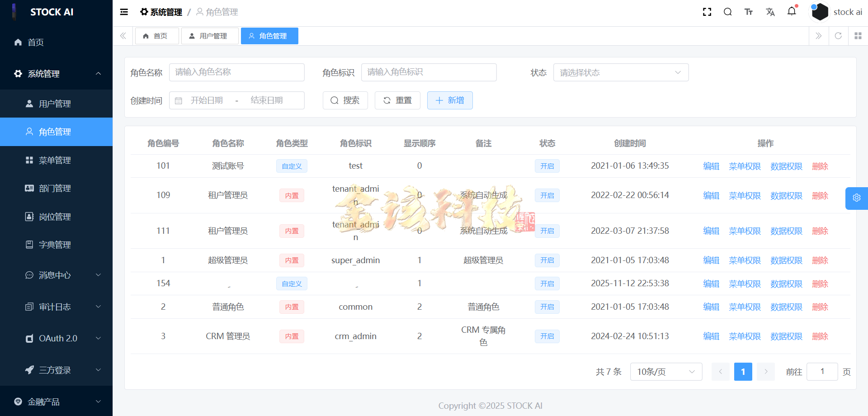The width and height of the screenshot is (868, 416).
Task: Click 菜单权限 link for the 普通角色 row
Action: 744,307
